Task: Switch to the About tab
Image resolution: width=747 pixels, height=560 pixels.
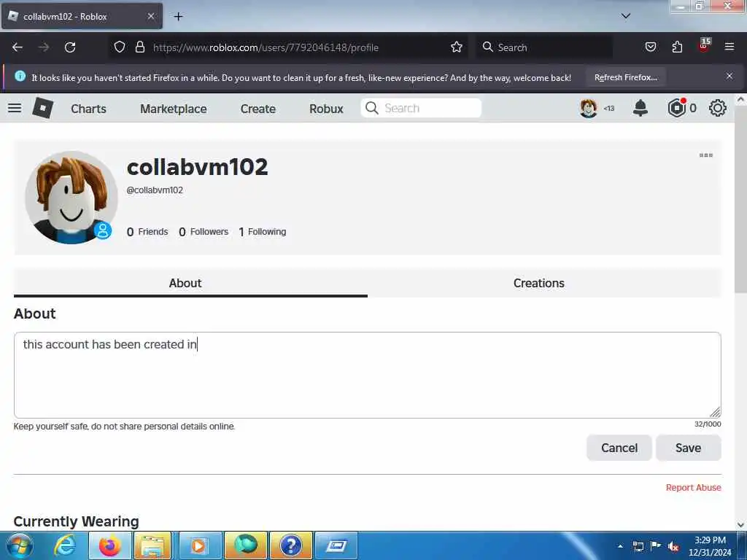Action: tap(190, 283)
